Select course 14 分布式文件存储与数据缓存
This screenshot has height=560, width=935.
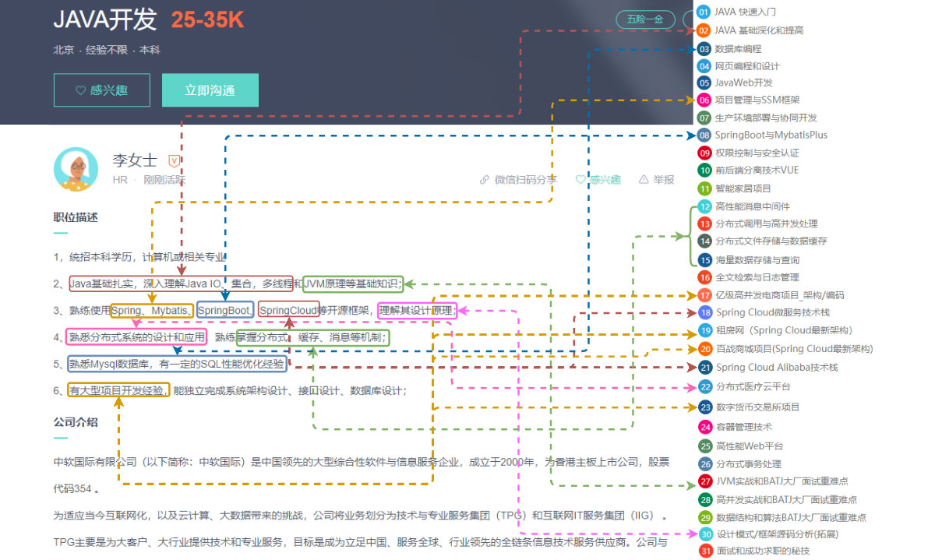point(762,241)
